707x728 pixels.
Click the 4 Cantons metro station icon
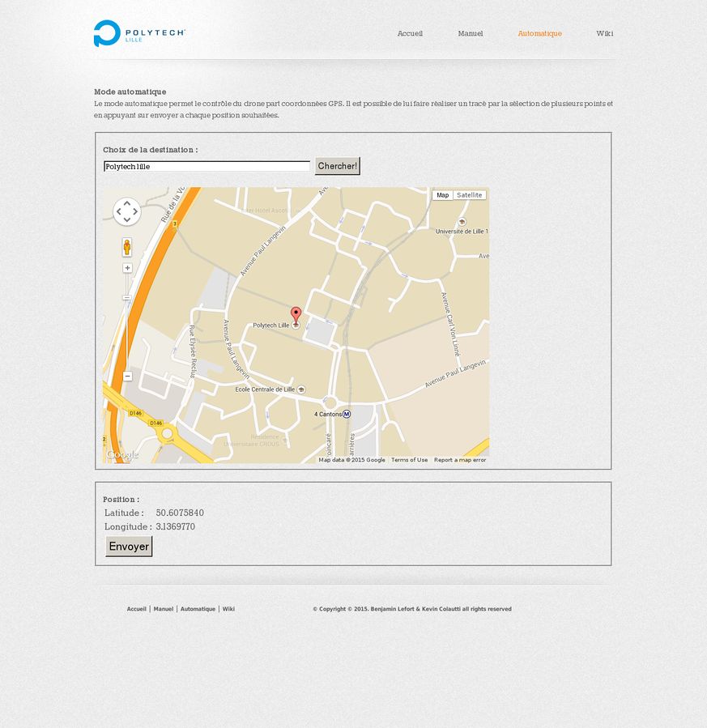coord(347,414)
